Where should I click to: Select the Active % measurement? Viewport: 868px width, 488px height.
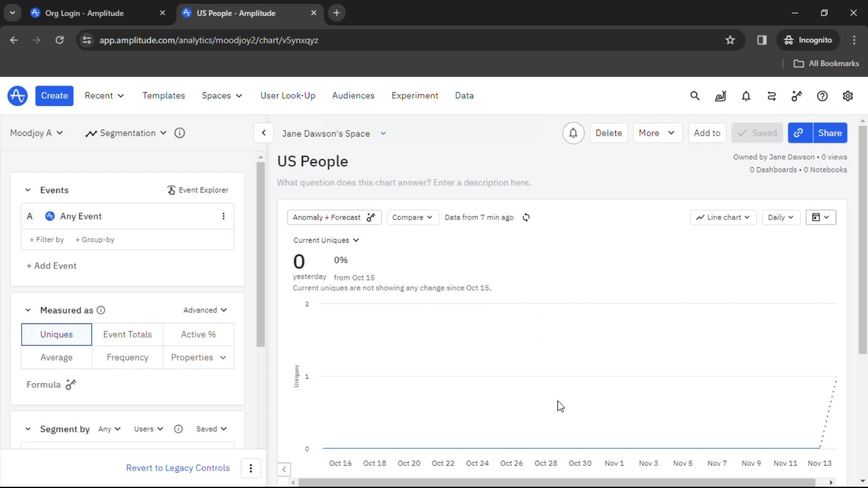click(x=198, y=334)
